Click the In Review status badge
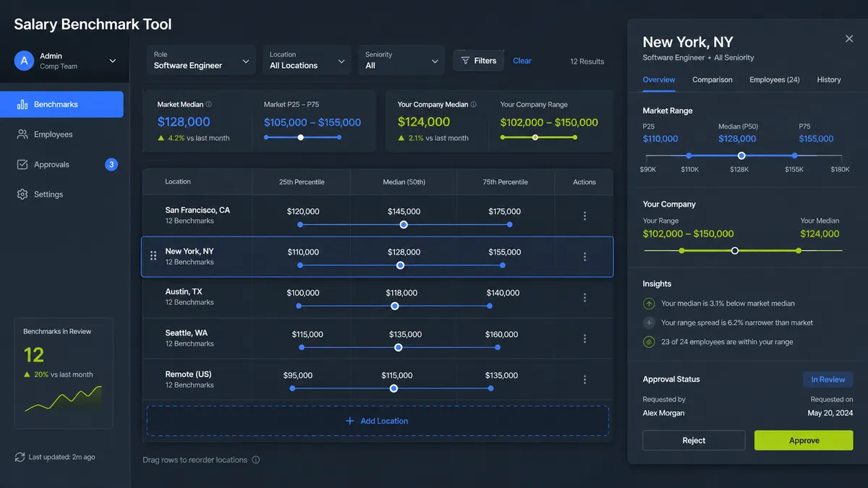The image size is (868, 488). 828,380
